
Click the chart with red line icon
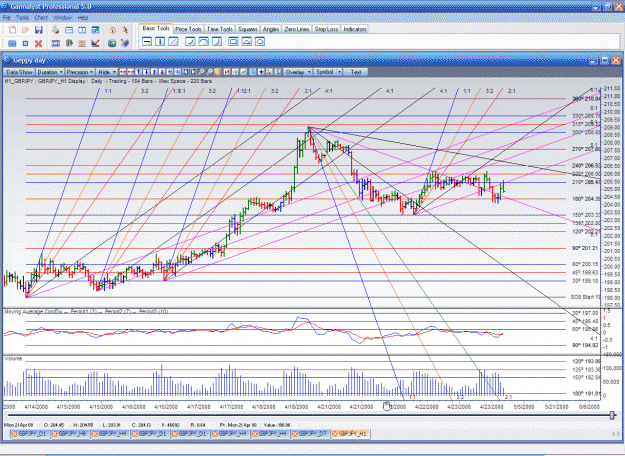pos(95,43)
